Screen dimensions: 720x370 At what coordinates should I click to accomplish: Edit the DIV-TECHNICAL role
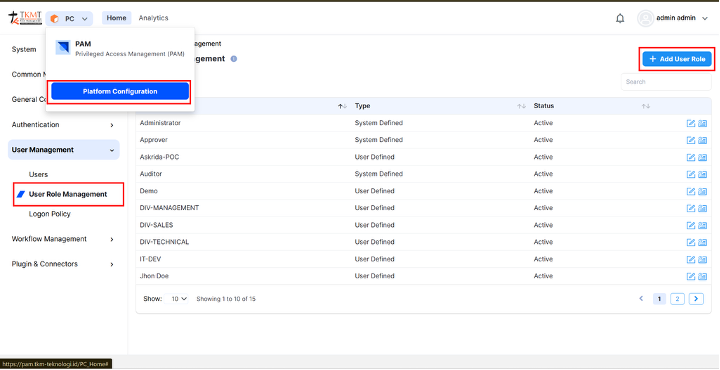pyautogui.click(x=691, y=242)
